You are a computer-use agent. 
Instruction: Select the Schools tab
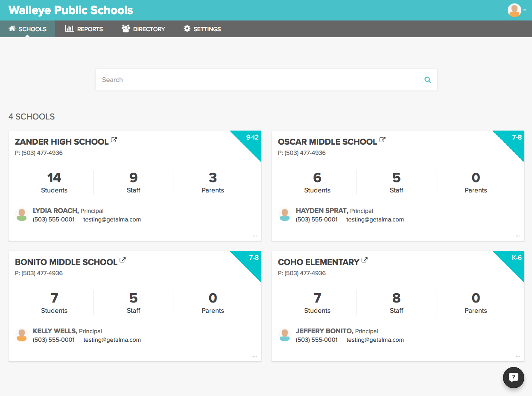[x=28, y=29]
